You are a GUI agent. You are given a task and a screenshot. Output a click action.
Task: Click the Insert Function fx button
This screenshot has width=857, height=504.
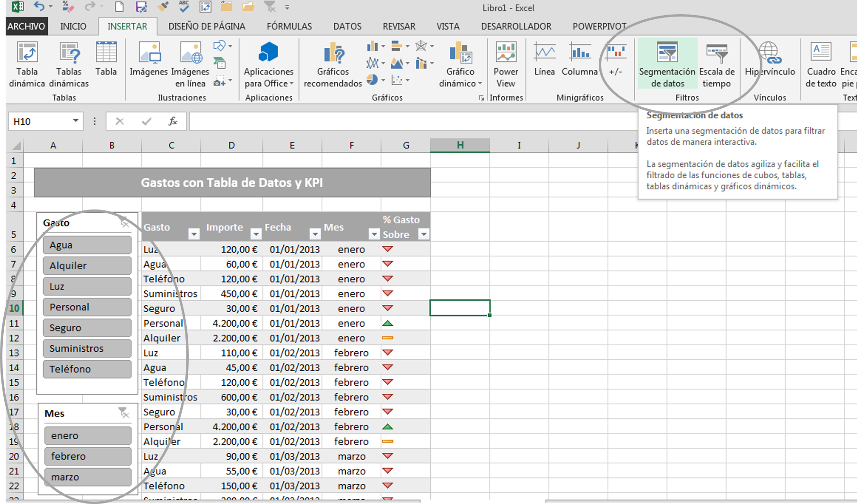tap(173, 122)
